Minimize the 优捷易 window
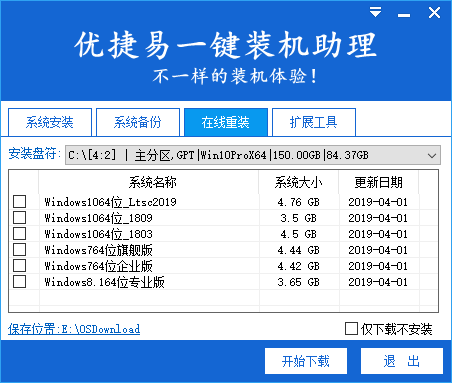The image size is (452, 383). [x=404, y=15]
